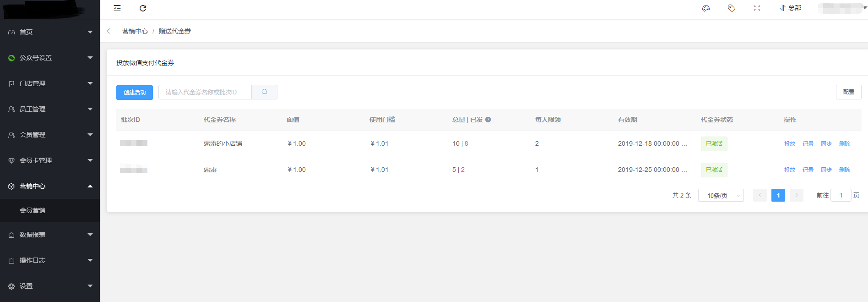Click the 有效期 column header
Screen dimensions: 868x302
click(x=628, y=120)
